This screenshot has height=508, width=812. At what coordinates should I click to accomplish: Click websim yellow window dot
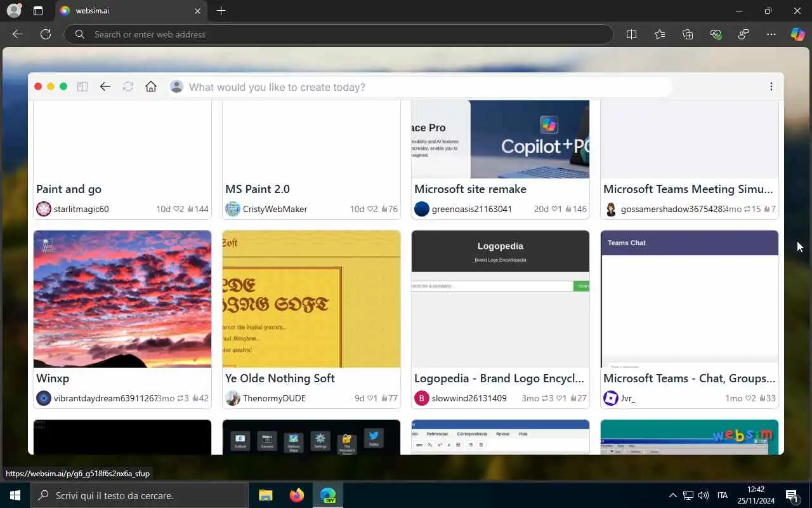[x=51, y=86]
